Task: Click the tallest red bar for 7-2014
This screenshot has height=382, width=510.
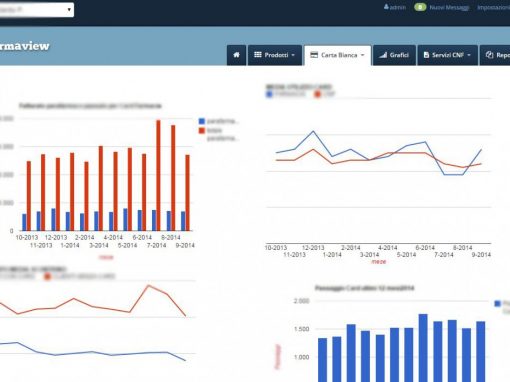Action: pyautogui.click(x=158, y=175)
